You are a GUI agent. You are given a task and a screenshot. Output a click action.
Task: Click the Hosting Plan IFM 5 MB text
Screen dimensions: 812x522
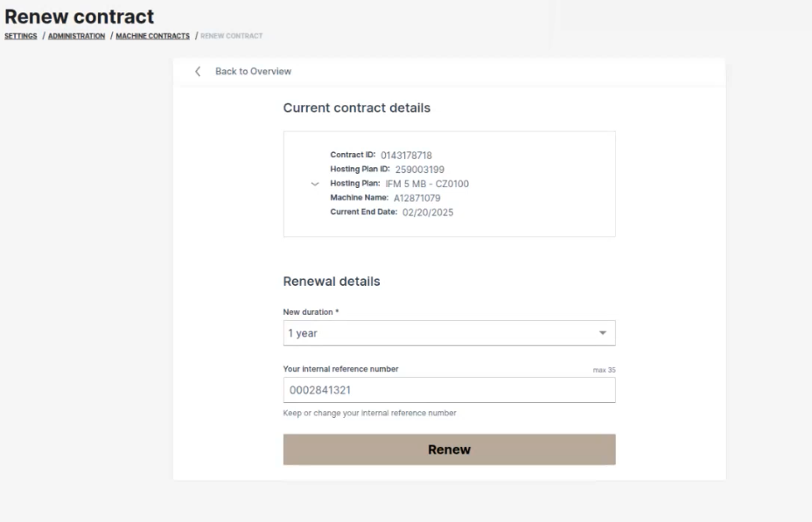(427, 184)
